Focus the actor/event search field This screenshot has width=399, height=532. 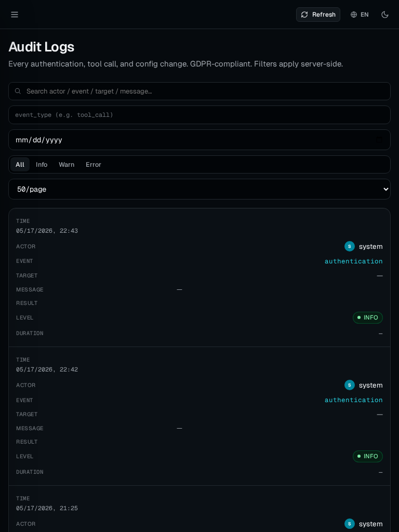point(199,91)
